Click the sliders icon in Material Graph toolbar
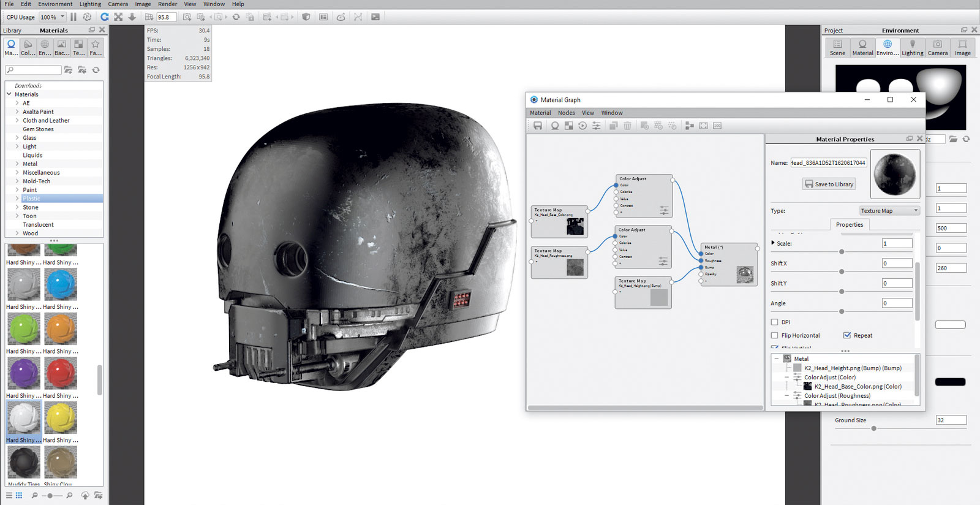980x505 pixels. pyautogui.click(x=596, y=126)
